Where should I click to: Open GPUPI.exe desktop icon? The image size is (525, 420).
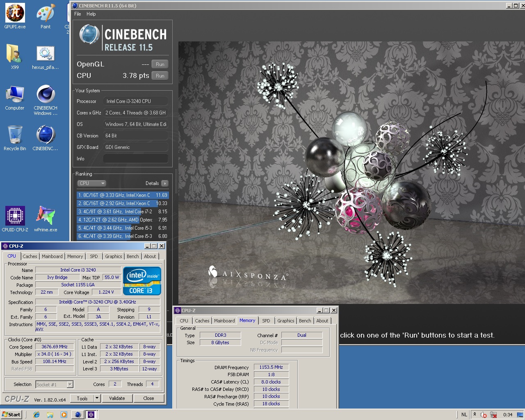click(x=15, y=16)
